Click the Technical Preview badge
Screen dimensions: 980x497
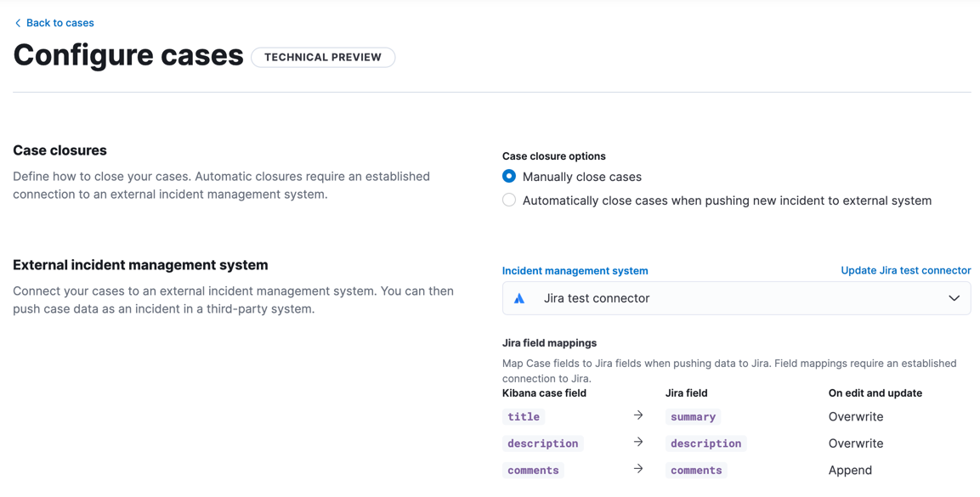[x=323, y=58]
